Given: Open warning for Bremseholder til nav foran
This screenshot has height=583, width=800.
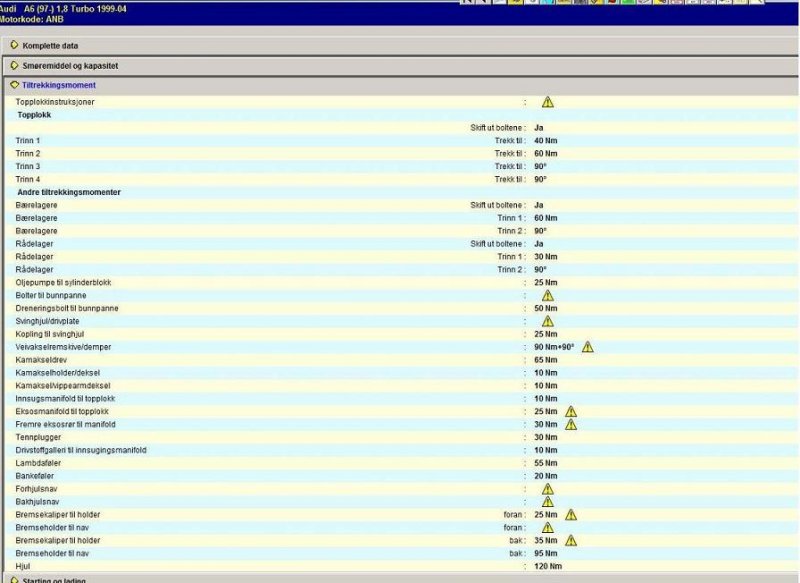Looking at the screenshot, I should point(547,528).
